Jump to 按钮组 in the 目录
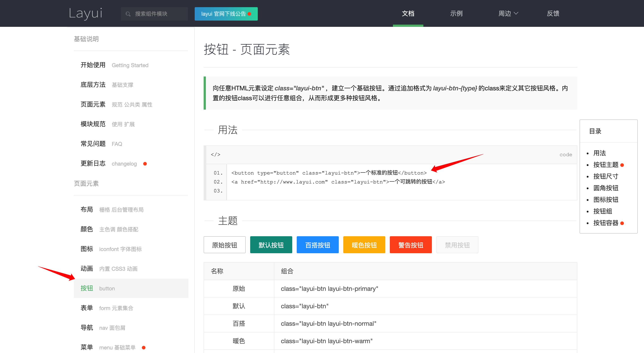 [603, 211]
